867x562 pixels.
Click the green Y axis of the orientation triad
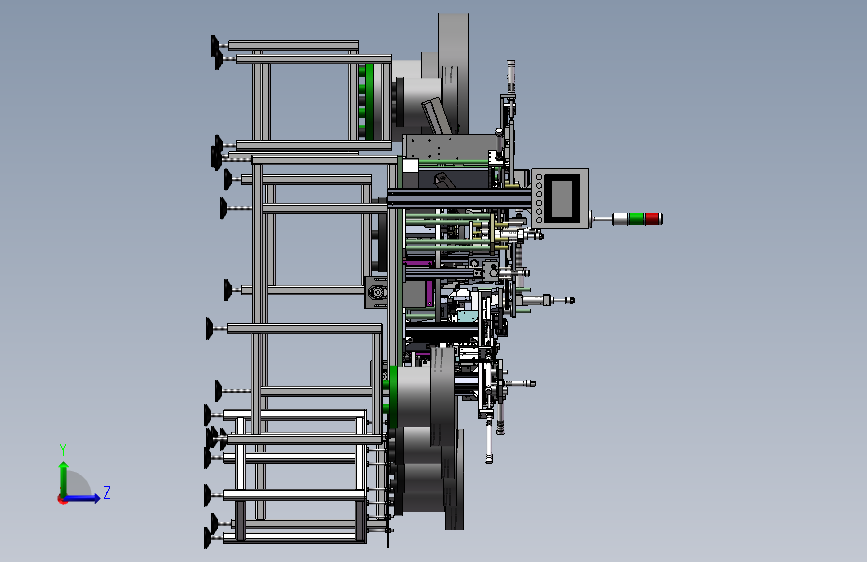click(x=64, y=479)
